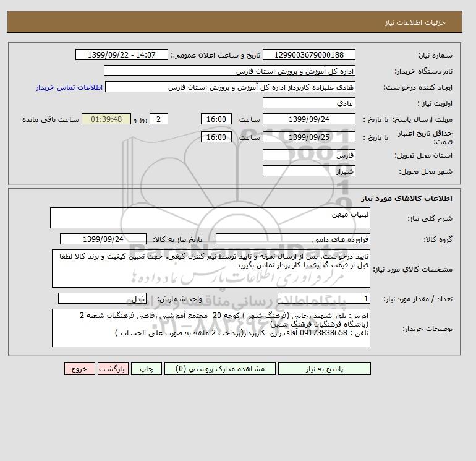Click the گروه کالا label
Image resolution: width=476 pixels, height=461 pixels.
(438, 239)
